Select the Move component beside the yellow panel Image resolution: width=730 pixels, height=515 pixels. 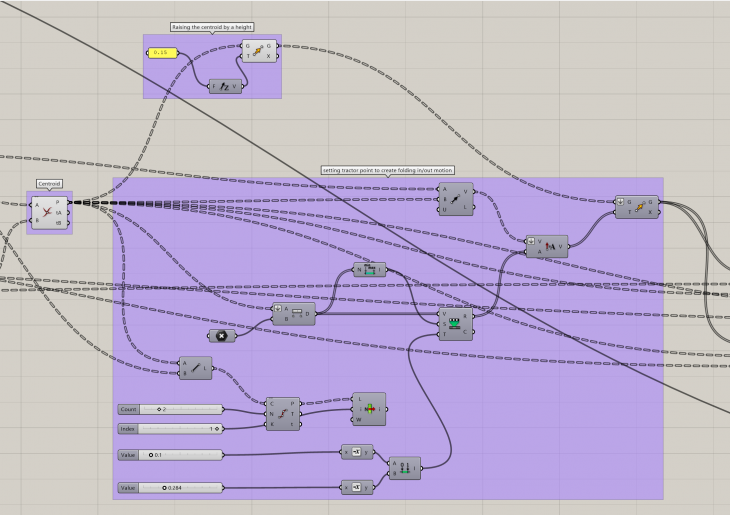[258, 51]
